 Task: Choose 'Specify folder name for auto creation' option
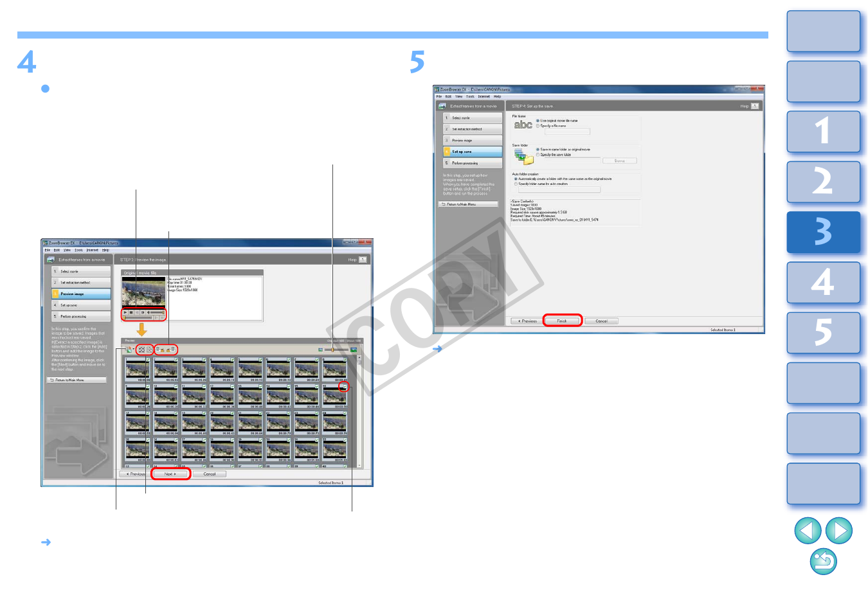point(516,184)
